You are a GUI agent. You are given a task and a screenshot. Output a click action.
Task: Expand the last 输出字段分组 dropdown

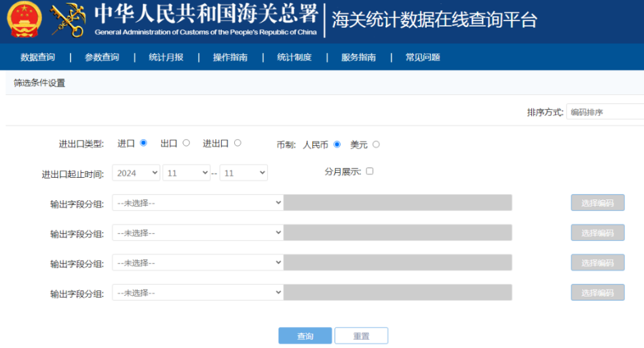pos(197,292)
